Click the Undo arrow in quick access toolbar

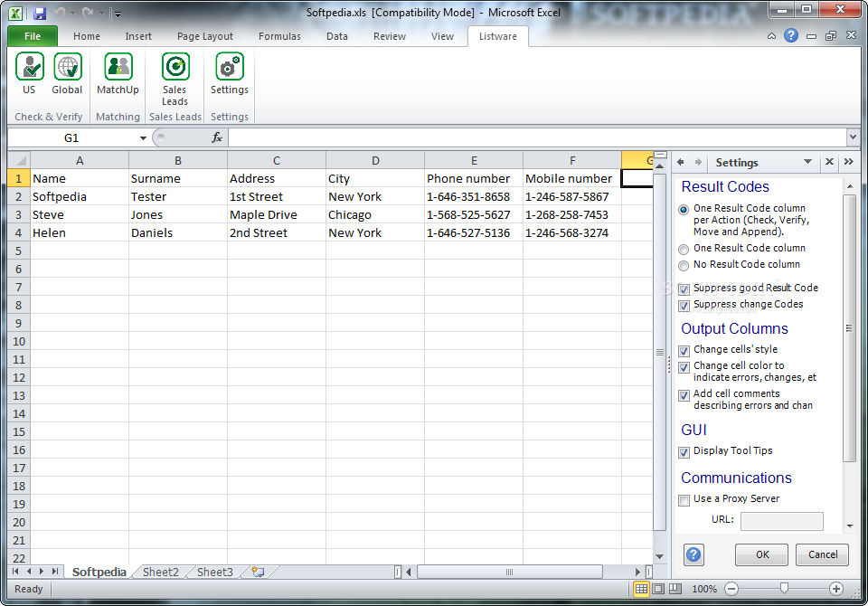pos(61,13)
